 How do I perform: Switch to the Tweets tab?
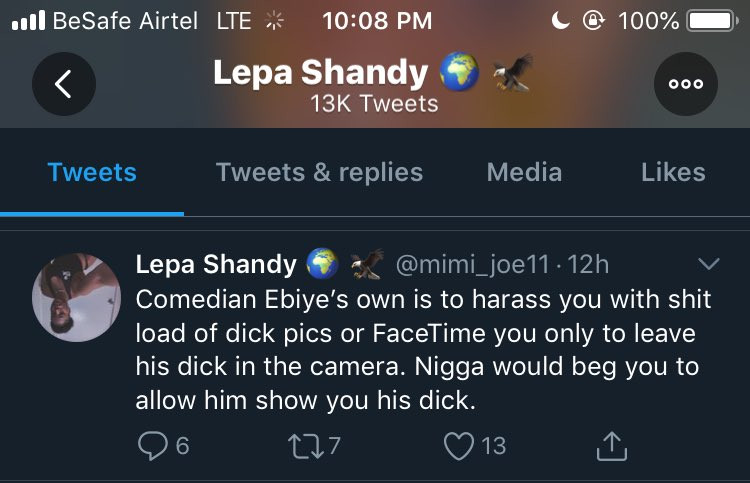pos(92,172)
